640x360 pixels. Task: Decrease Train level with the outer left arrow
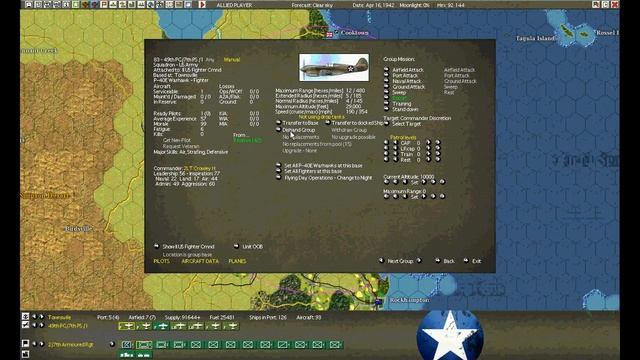coord(386,154)
